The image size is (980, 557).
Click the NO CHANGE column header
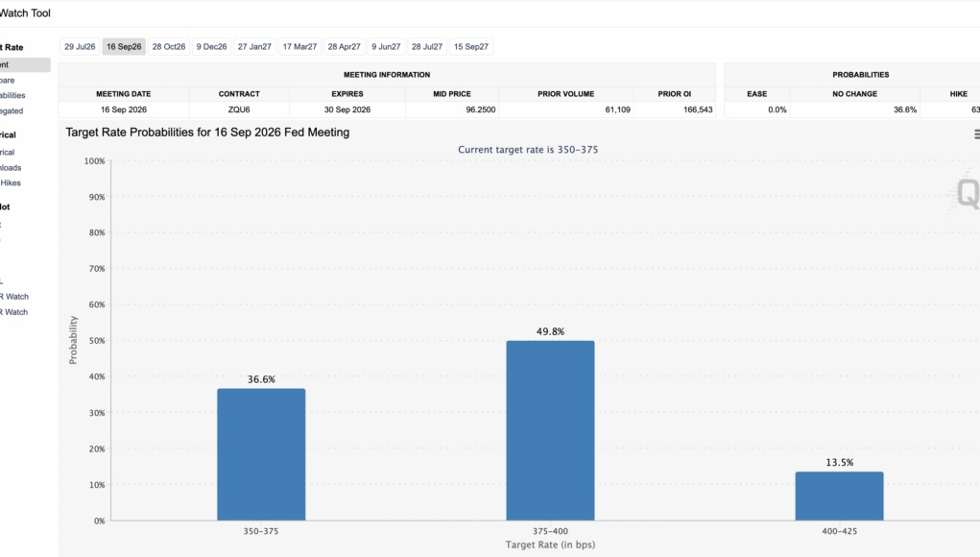[x=854, y=94]
